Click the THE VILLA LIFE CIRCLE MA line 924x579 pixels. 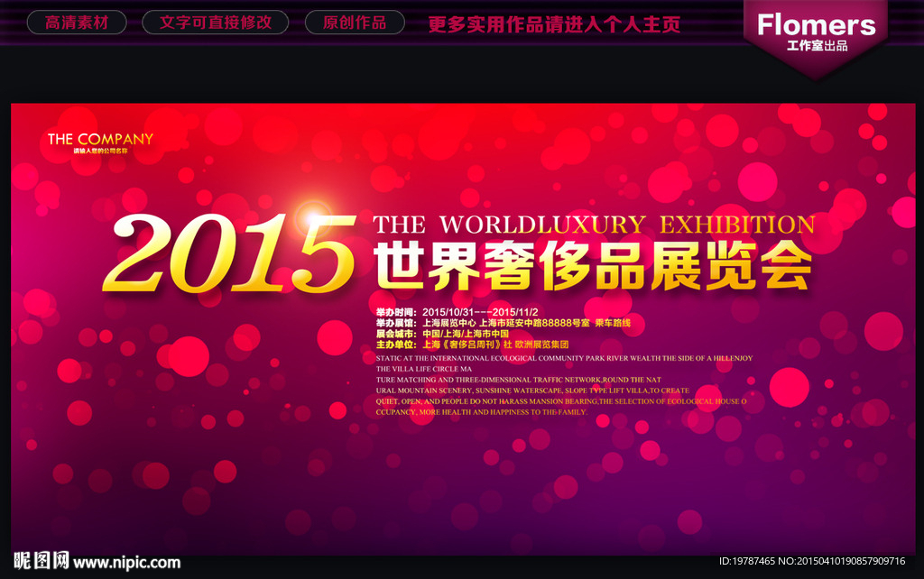(424, 369)
